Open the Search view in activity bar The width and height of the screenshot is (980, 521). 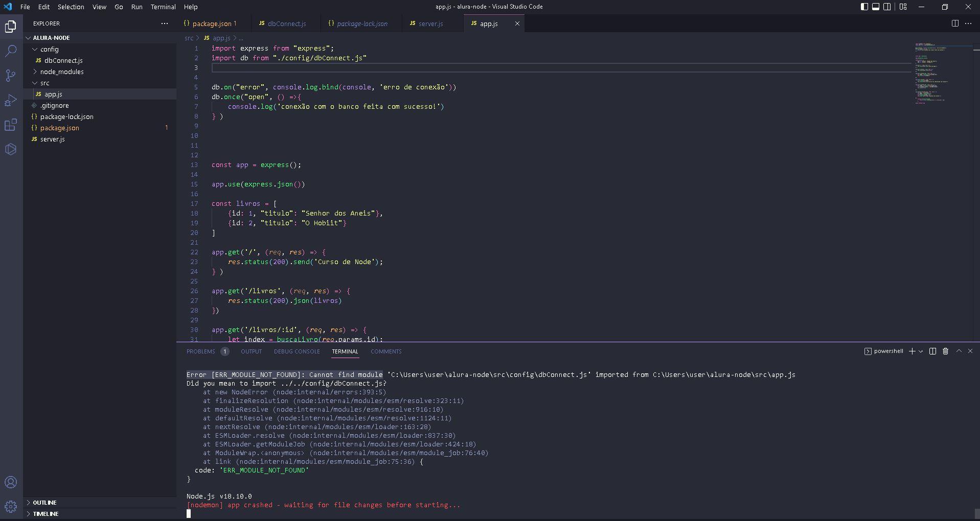[x=11, y=51]
